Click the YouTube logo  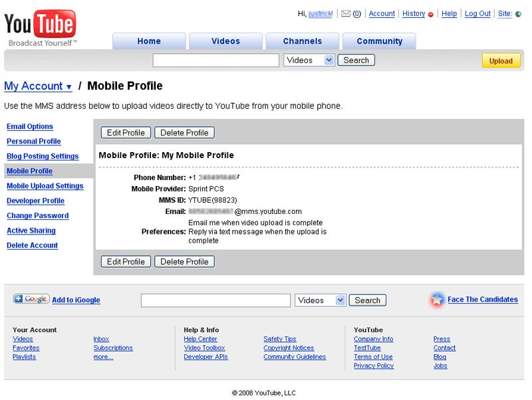click(x=40, y=28)
